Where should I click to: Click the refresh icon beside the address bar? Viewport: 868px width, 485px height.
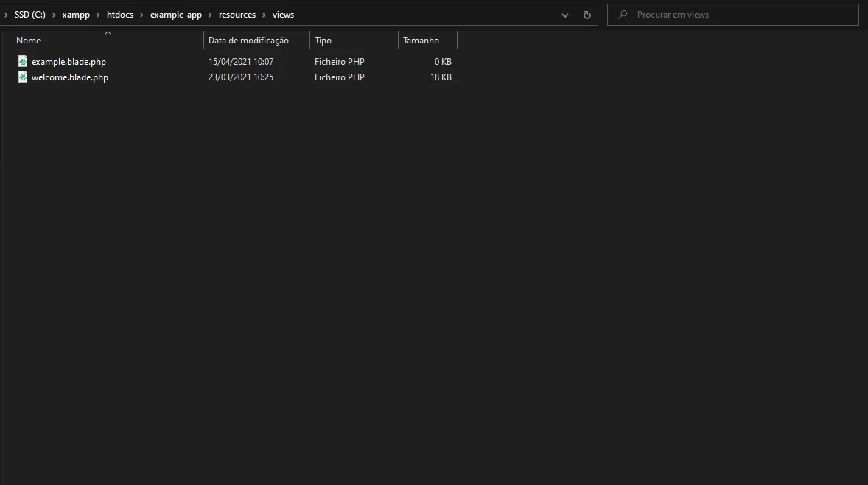586,14
